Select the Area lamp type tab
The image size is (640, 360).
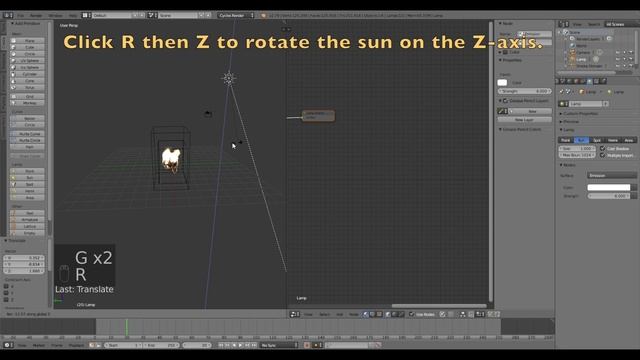(x=629, y=140)
